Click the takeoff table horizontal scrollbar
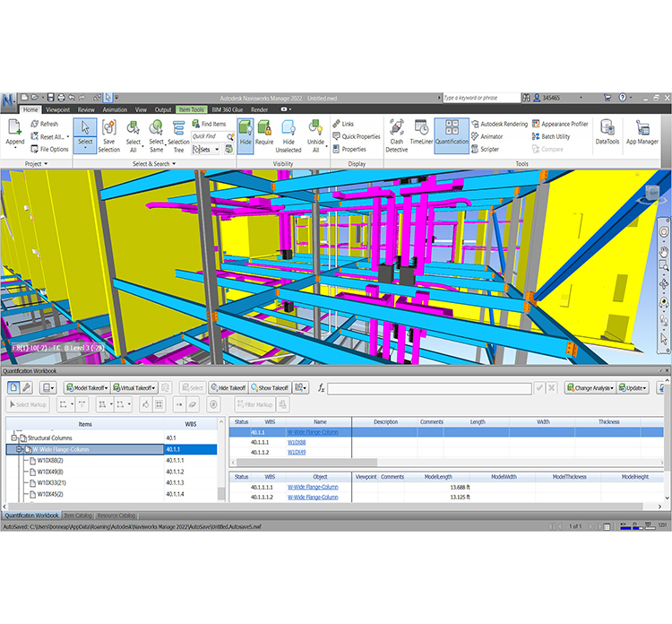 tap(306, 463)
